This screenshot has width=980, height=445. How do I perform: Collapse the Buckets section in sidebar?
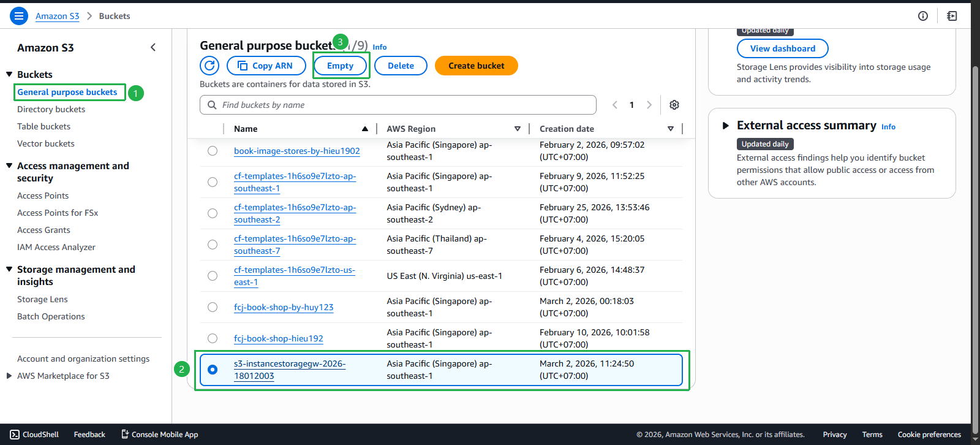click(x=9, y=74)
